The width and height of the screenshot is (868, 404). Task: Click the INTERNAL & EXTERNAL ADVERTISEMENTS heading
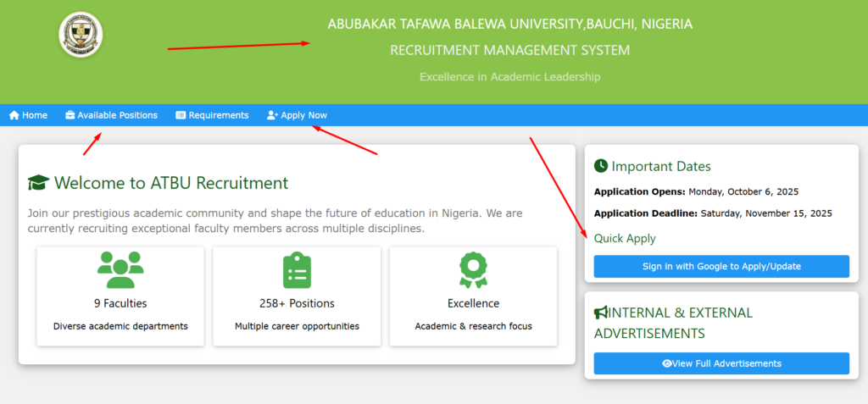point(673,324)
